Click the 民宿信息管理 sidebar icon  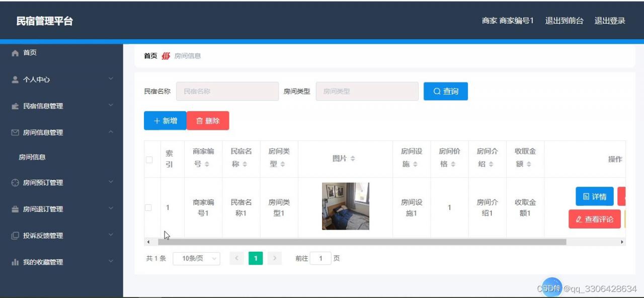(15, 106)
